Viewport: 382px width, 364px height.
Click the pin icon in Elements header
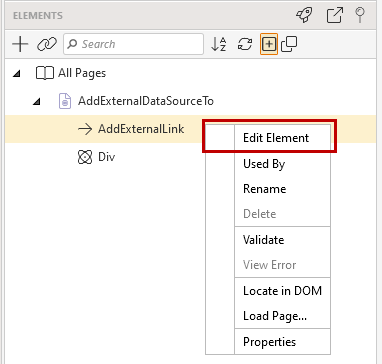point(360,15)
